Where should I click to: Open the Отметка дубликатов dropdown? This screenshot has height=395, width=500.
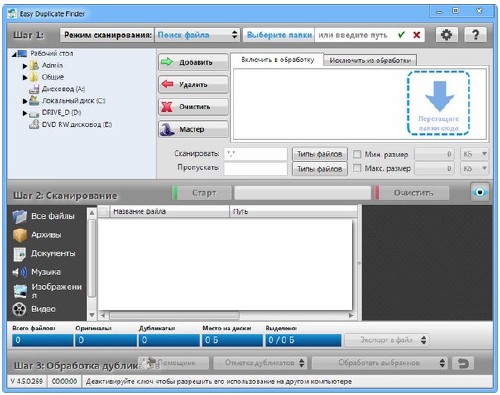tap(259, 363)
